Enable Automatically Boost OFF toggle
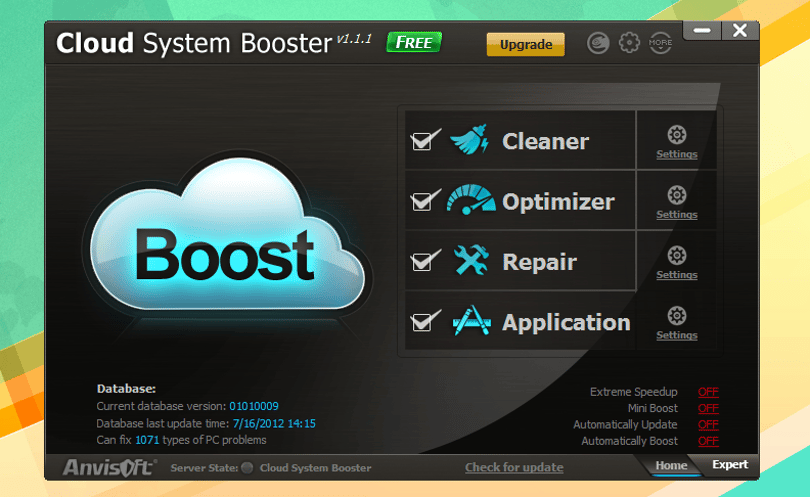Viewport: 810px width, 497px height. click(x=708, y=441)
